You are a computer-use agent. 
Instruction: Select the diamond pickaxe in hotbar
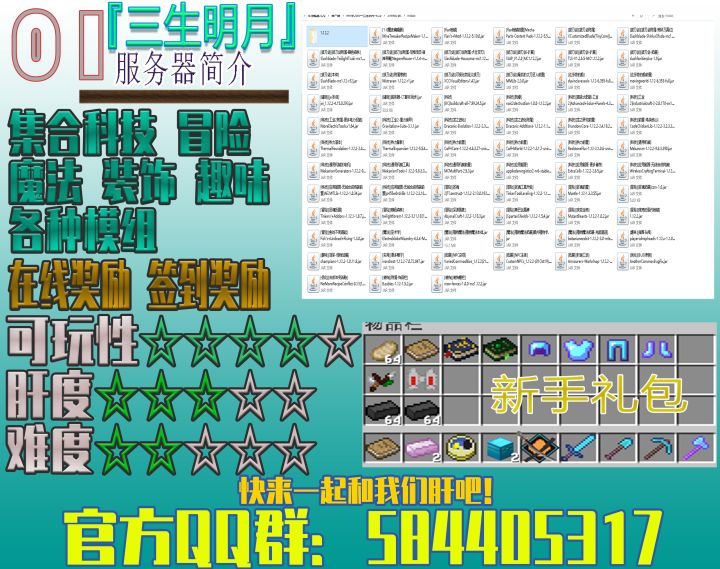(x=657, y=448)
